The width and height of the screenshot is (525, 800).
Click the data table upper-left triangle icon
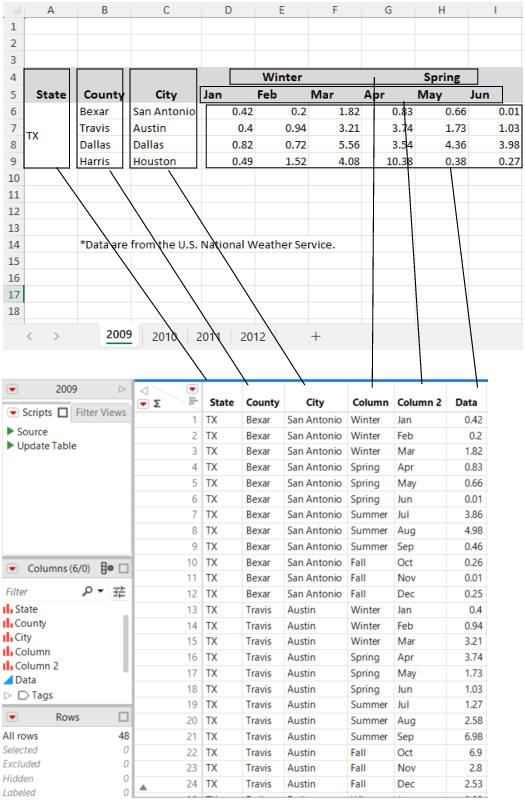click(144, 391)
